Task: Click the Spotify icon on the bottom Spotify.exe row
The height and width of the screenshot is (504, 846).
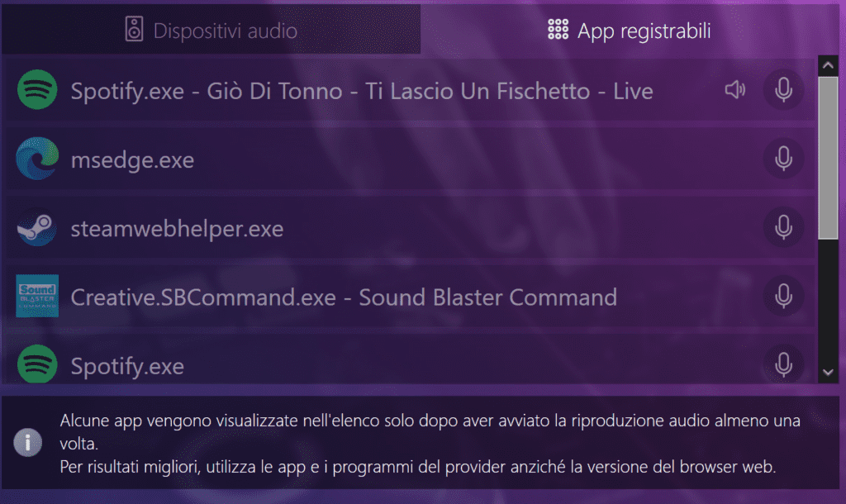Action: pos(37,364)
